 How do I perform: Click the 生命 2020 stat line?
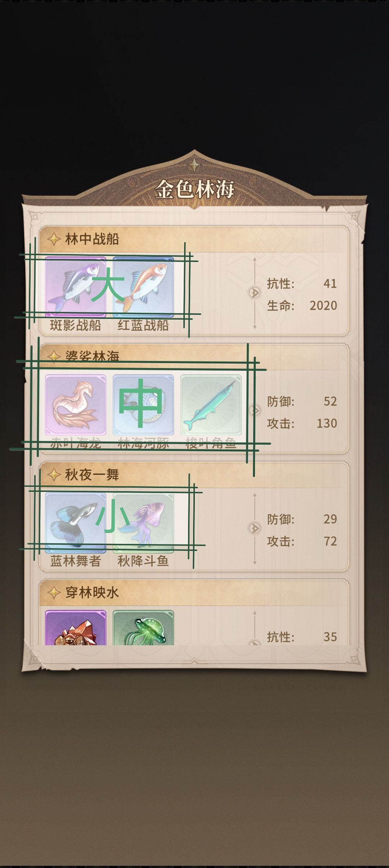click(x=302, y=306)
